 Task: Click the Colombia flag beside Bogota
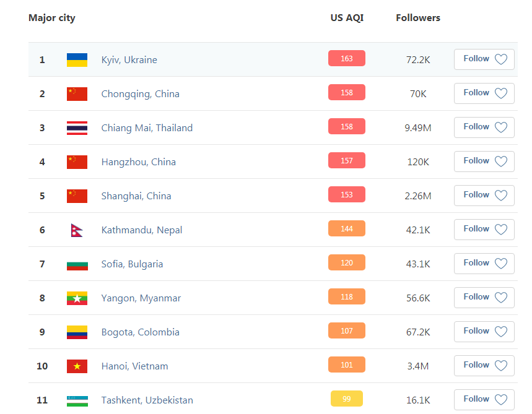pos(77,332)
